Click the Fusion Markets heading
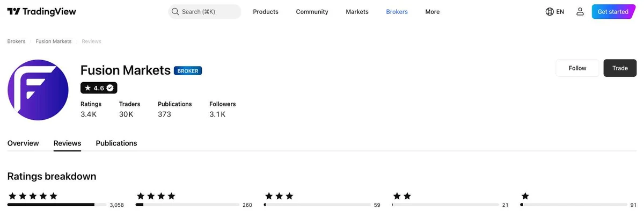The width and height of the screenshot is (644, 217). click(x=126, y=70)
